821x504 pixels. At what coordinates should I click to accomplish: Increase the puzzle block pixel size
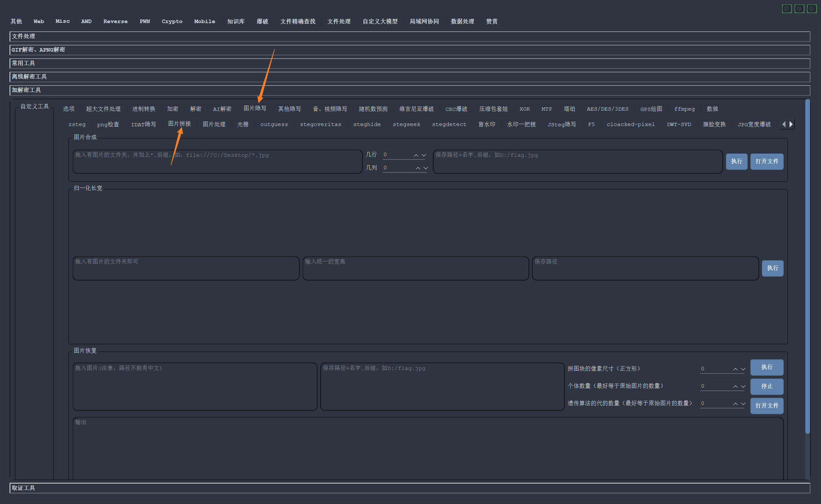pos(735,369)
